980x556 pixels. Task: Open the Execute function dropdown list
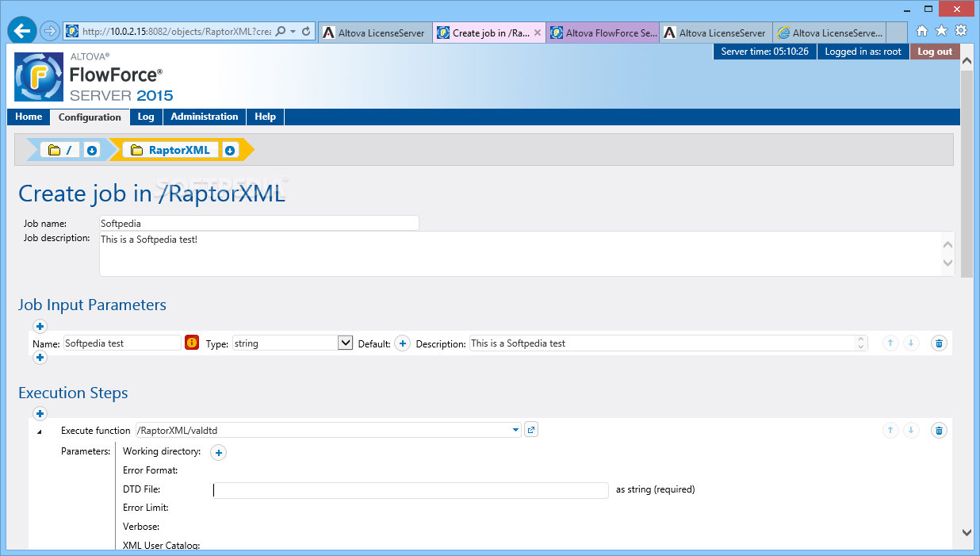tap(516, 430)
